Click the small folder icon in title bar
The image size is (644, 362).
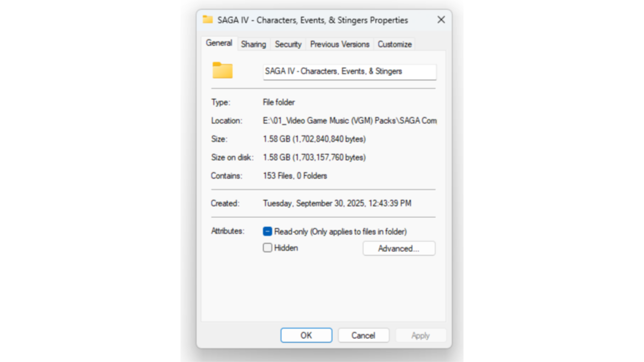(x=208, y=20)
